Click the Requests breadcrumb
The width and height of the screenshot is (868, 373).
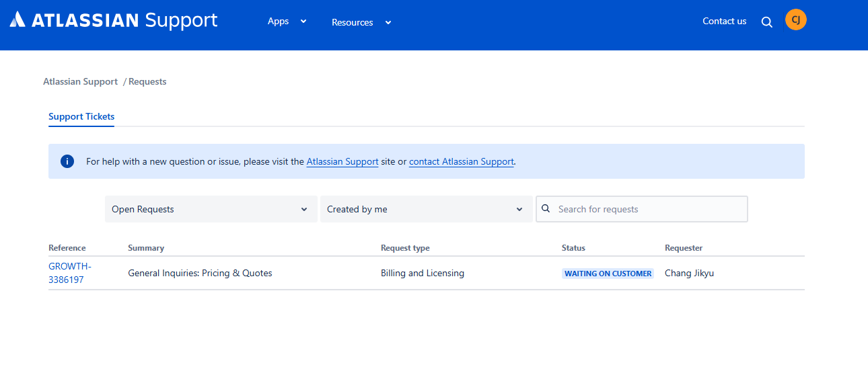click(x=147, y=81)
